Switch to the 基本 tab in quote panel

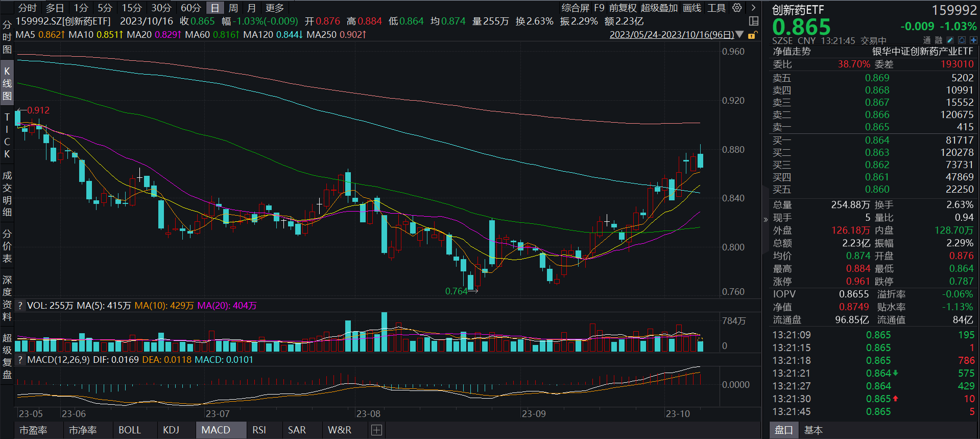tap(813, 430)
